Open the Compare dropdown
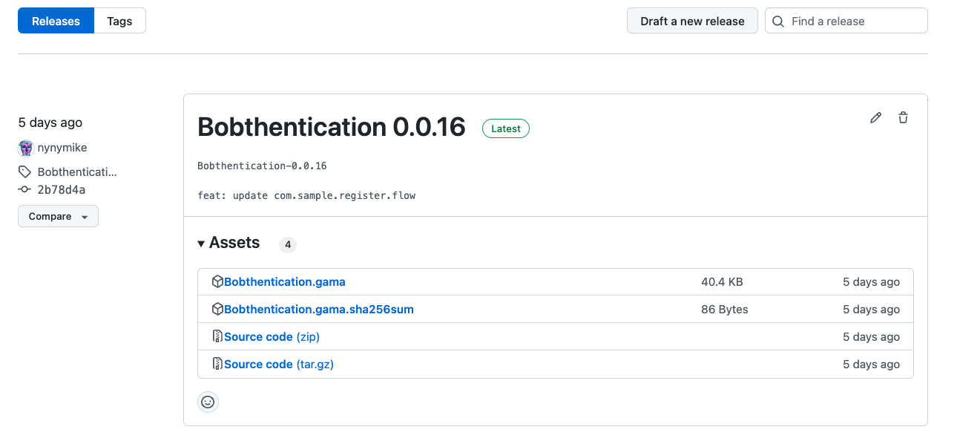The height and width of the screenshot is (441, 980). click(58, 216)
